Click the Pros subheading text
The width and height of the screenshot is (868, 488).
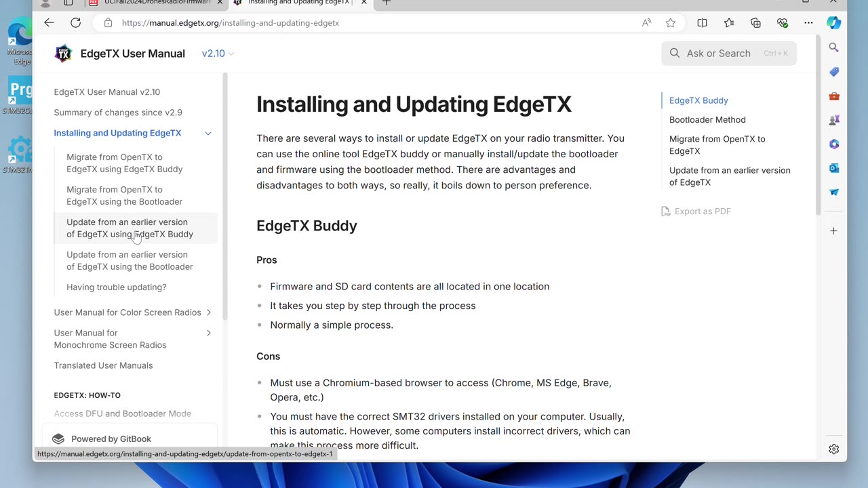(267, 260)
